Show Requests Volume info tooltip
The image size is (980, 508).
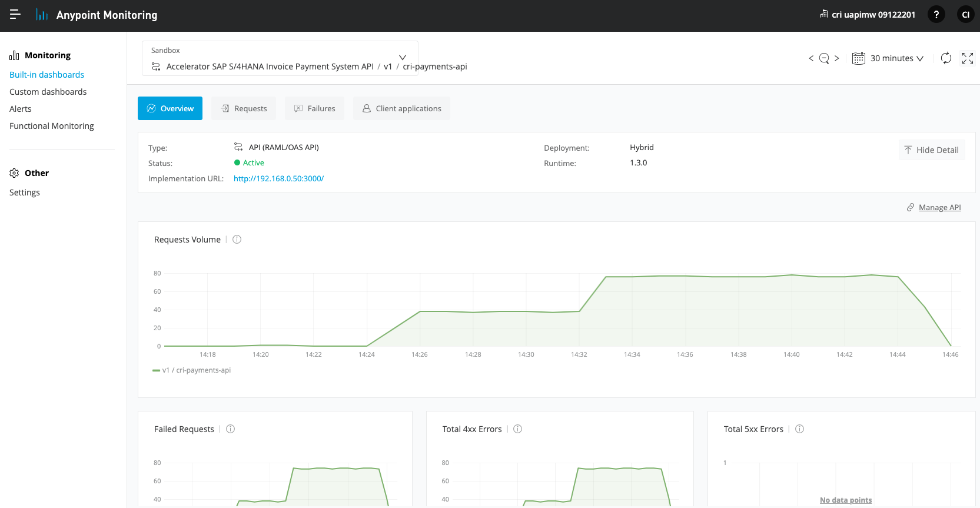pyautogui.click(x=237, y=240)
